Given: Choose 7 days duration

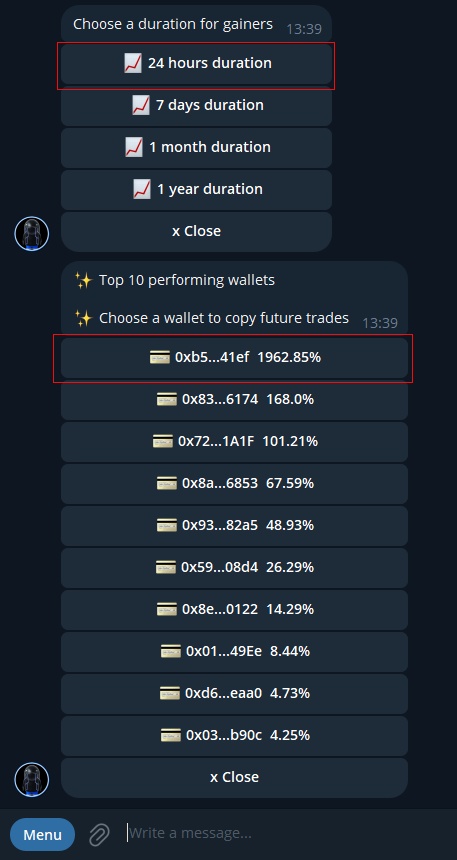Looking at the screenshot, I should (196, 105).
